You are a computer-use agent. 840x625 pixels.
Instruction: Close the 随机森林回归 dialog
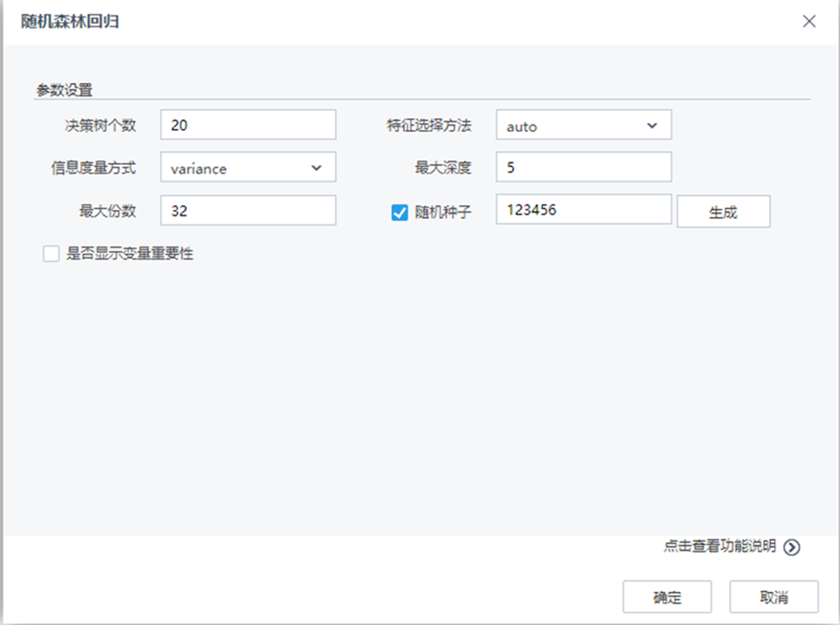(x=809, y=20)
